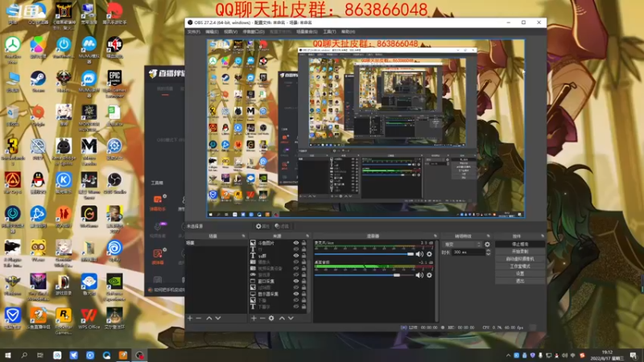Open the 麦克风/Aux audio settings gear
The height and width of the screenshot is (362, 644).
(x=429, y=254)
